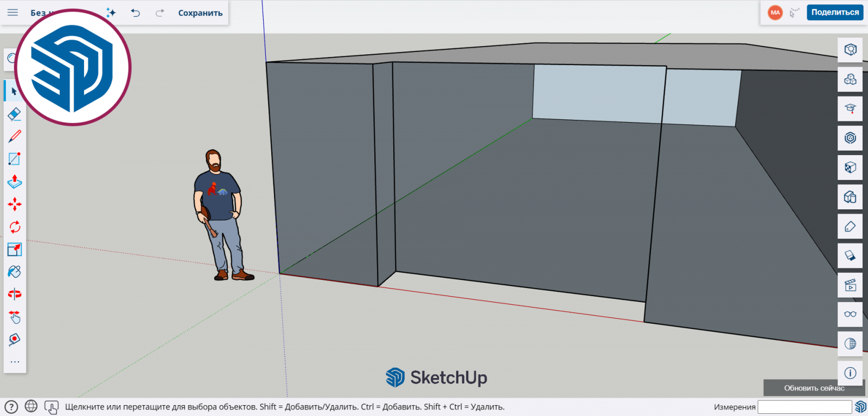This screenshot has height=416, width=868.
Task: Pick the Eraser tool
Action: 15,114
